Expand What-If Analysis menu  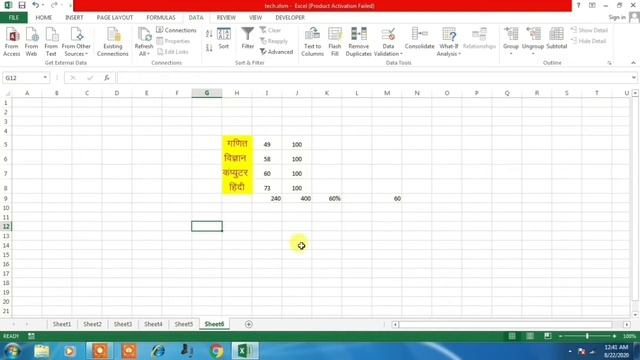click(x=449, y=42)
